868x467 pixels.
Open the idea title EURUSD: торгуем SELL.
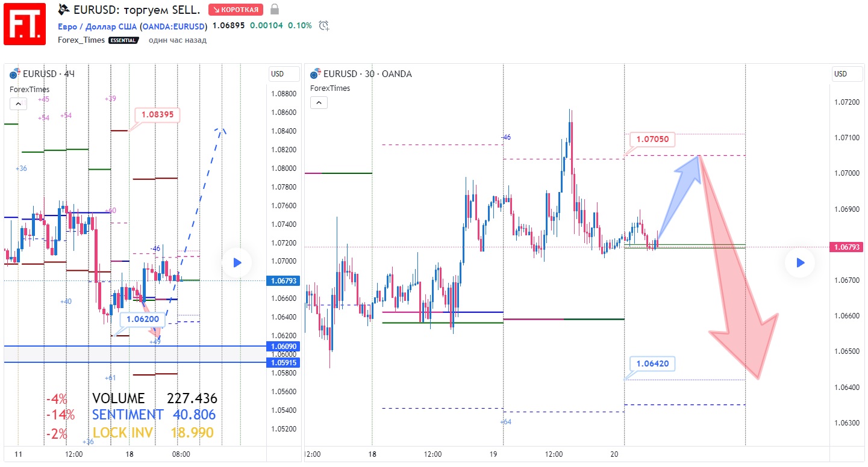tap(137, 10)
